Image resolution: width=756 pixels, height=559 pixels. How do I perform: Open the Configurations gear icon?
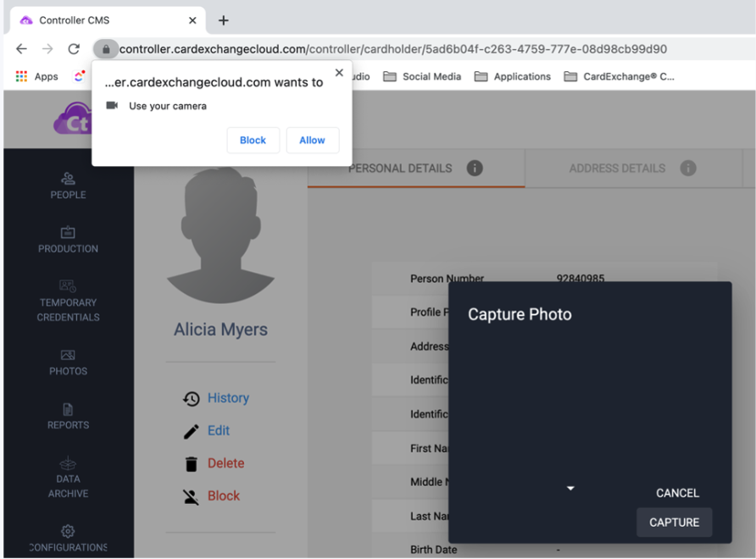[x=68, y=531]
